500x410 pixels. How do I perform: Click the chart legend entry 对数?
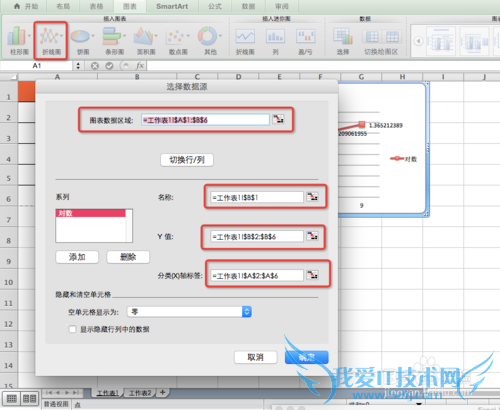[404, 159]
